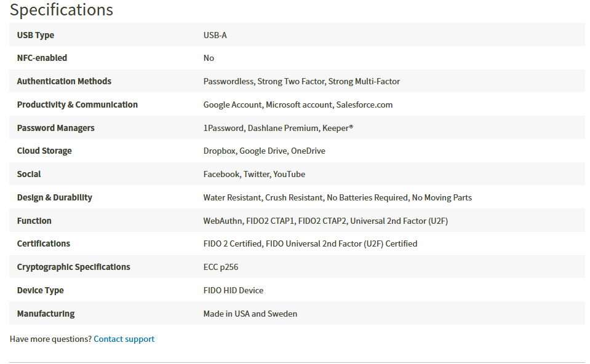Open the Contact support link
Image resolution: width=590 pixels, height=364 pixels.
(x=124, y=339)
